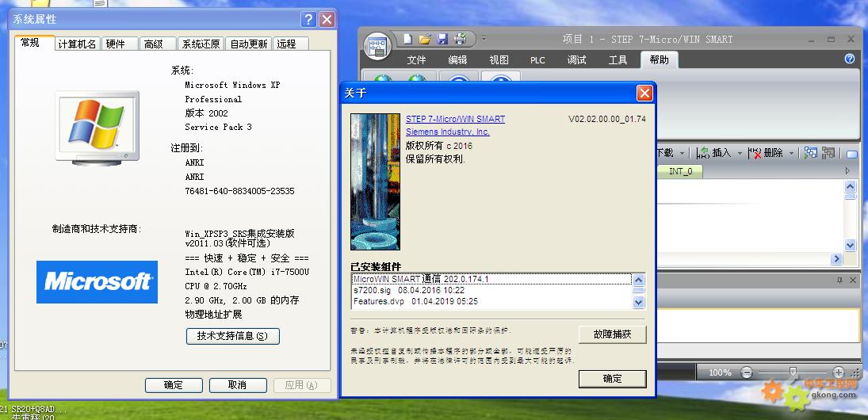Click the zoom in plus button in status bar
Screen dimensions: 868x420
838,372
